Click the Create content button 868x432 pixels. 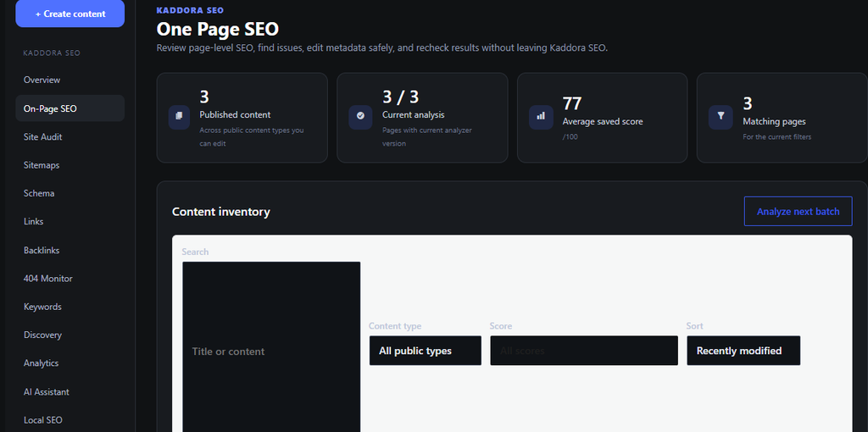click(70, 14)
